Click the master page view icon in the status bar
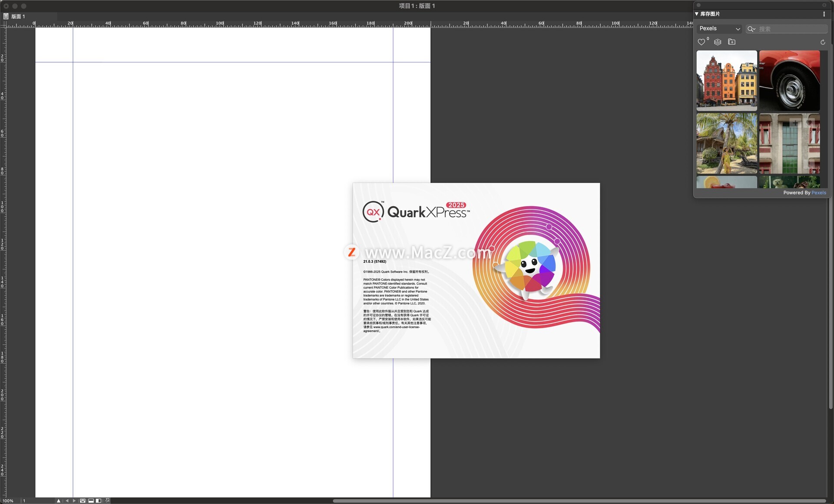The height and width of the screenshot is (504, 834). pyautogui.click(x=83, y=501)
